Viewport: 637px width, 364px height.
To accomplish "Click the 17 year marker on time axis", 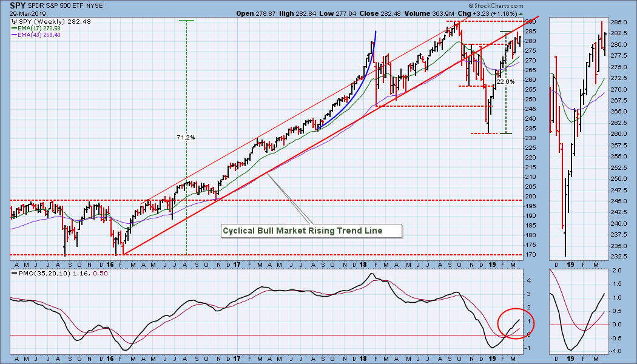I will point(237,265).
